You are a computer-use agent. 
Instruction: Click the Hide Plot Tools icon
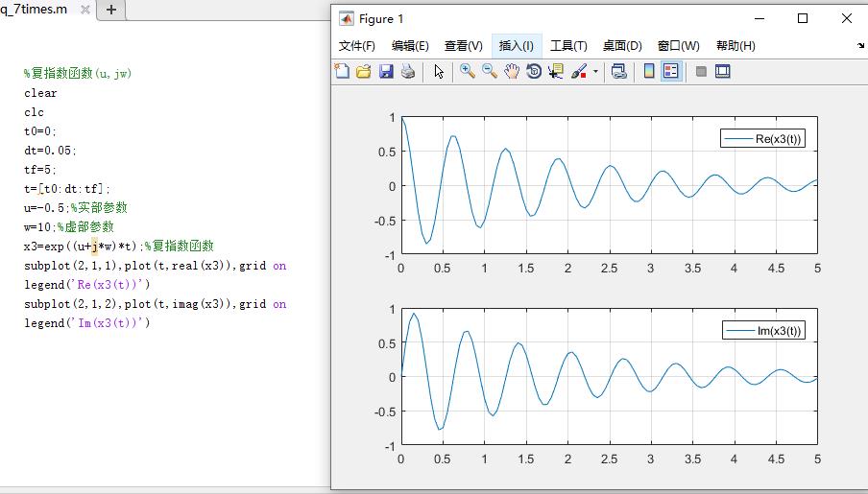[701, 71]
